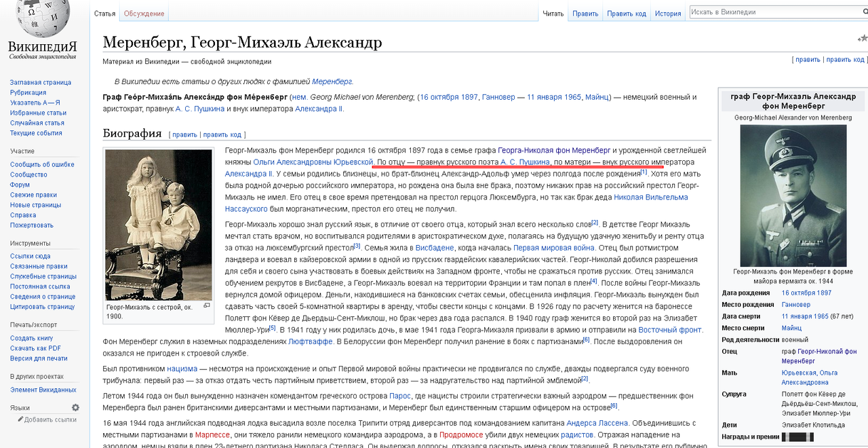
Task: Open Версия для печати link
Action: tap(39, 358)
